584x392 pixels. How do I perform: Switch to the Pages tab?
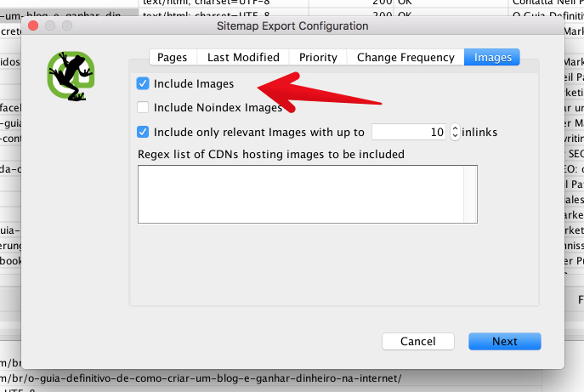click(x=173, y=57)
